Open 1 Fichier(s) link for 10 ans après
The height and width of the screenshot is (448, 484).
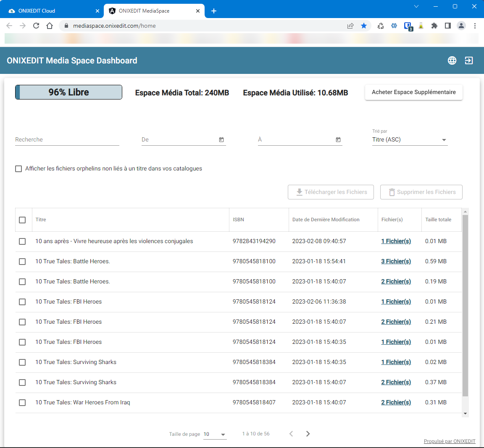pos(396,241)
